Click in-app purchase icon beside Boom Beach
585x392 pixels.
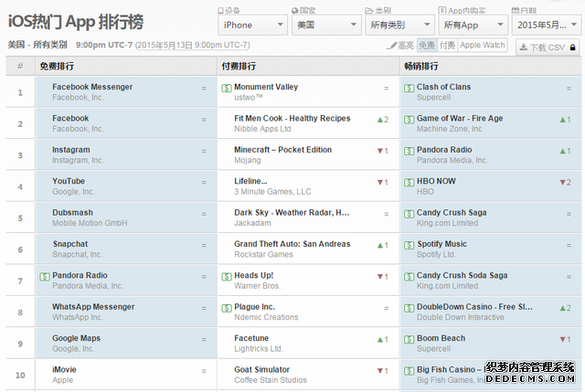(x=409, y=339)
